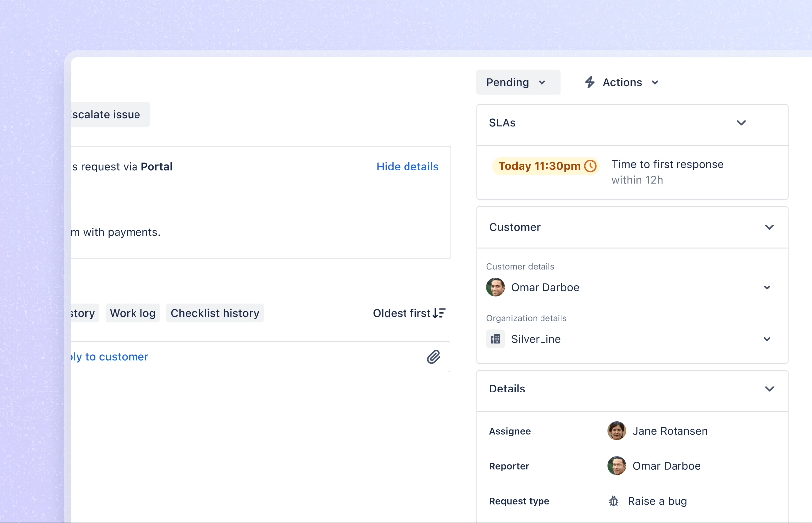
Task: Click the reporter avatar next to Omar Darboe
Action: click(616, 466)
